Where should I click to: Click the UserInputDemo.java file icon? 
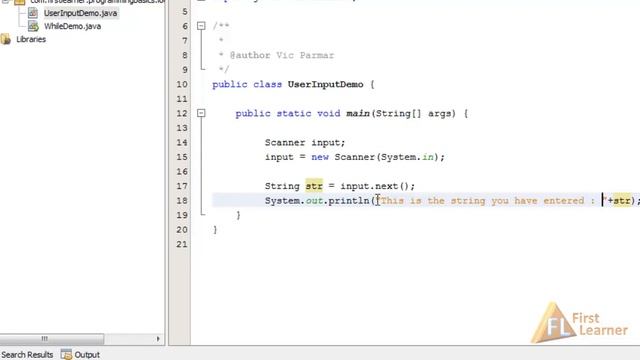[33, 13]
